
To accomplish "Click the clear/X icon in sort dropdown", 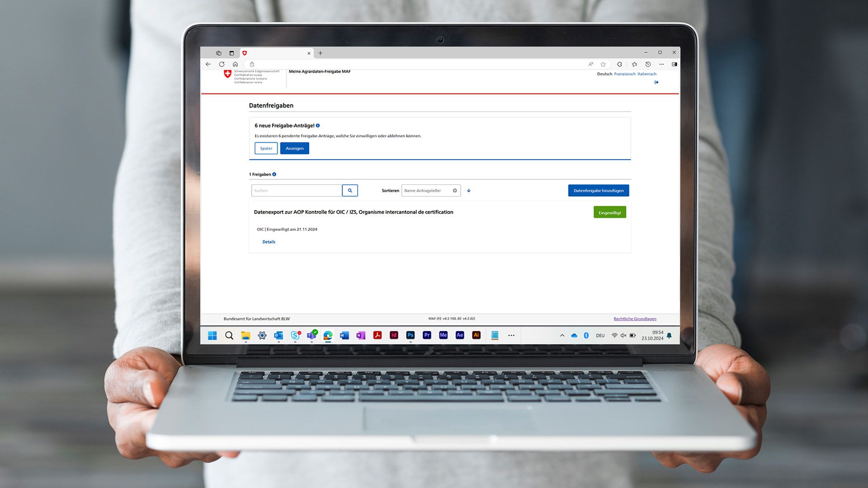I will (455, 190).
